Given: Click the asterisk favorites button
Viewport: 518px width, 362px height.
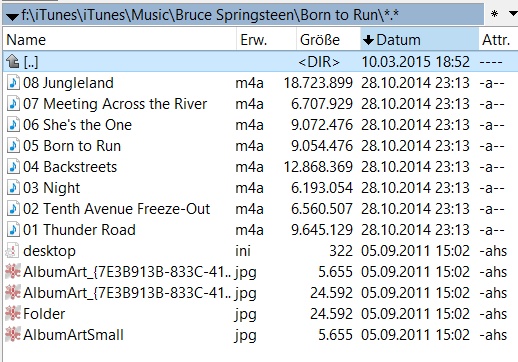Looking at the screenshot, I should coord(494,15).
